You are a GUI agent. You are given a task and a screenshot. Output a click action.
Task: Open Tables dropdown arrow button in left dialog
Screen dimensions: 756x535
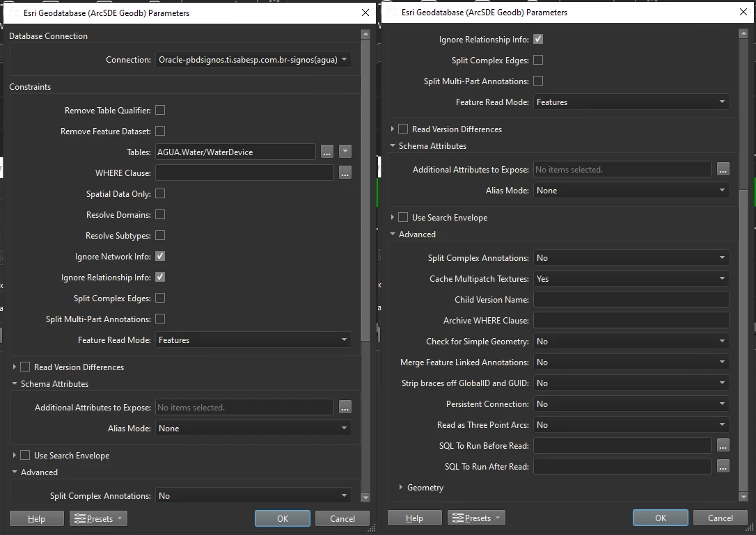(x=345, y=152)
